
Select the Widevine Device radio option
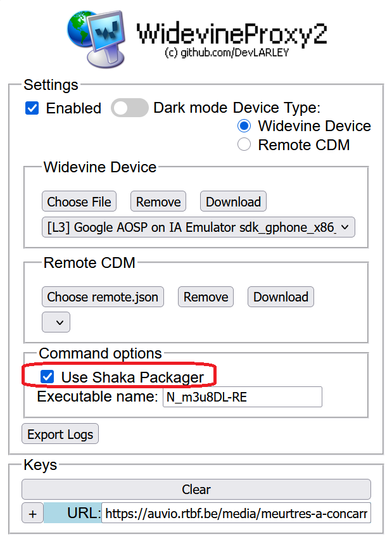[244, 126]
